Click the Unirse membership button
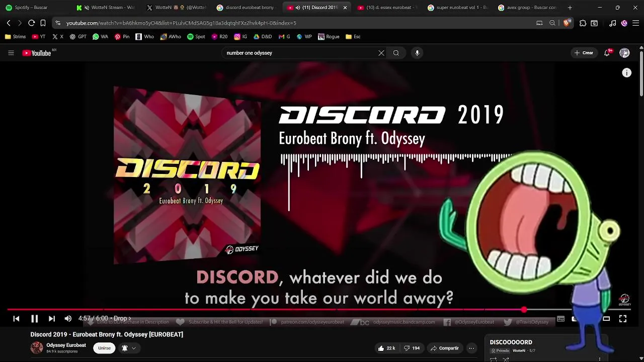The width and height of the screenshot is (644, 362). point(104,348)
